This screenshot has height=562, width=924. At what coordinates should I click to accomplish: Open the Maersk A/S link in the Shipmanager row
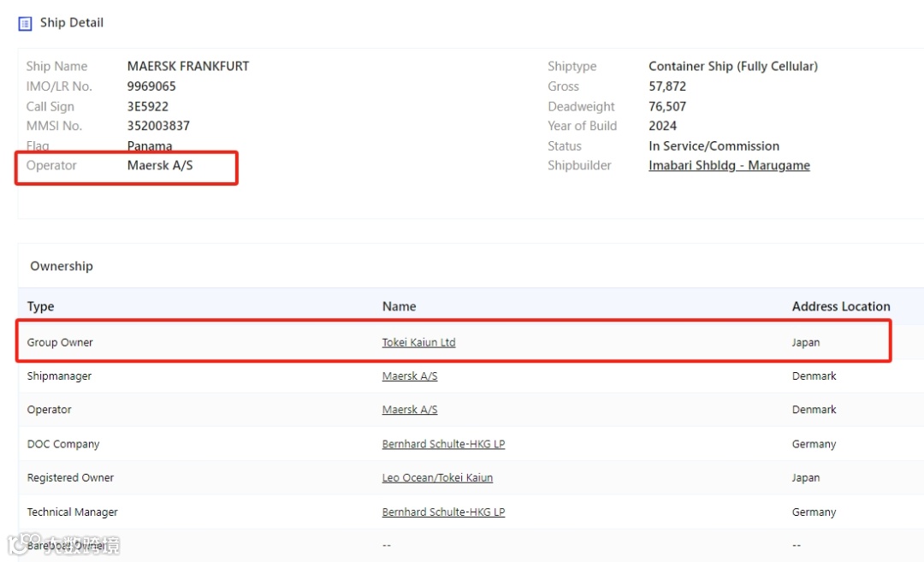410,376
